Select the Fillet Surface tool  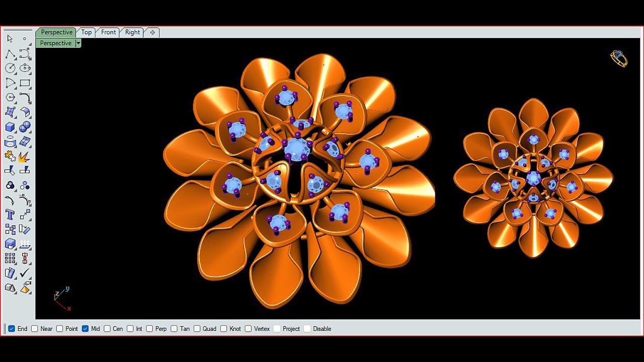[25, 112]
